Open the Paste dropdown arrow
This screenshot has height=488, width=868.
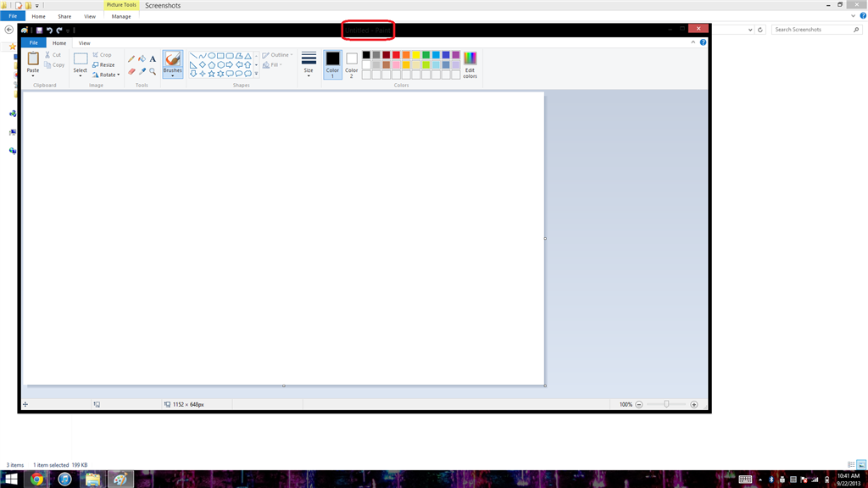(x=33, y=75)
